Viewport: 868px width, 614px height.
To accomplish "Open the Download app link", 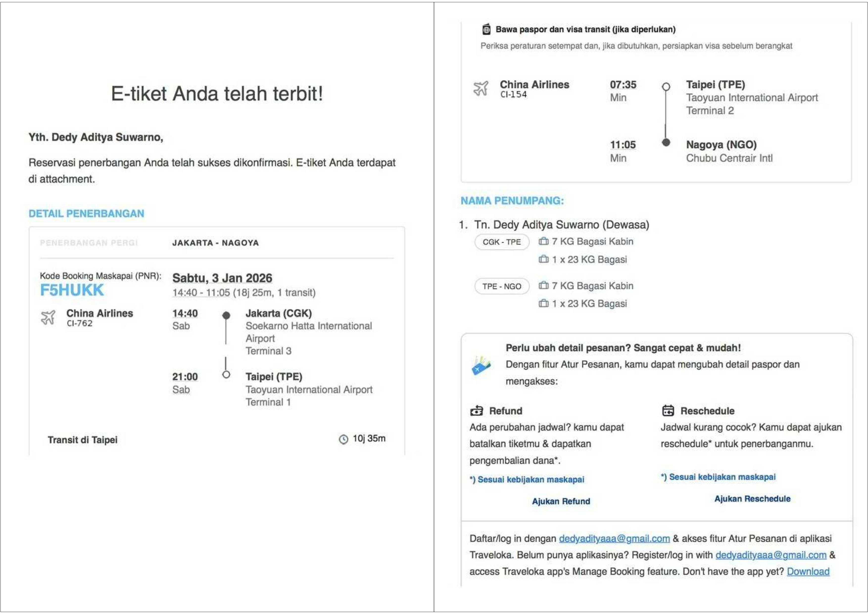I will point(808,572).
